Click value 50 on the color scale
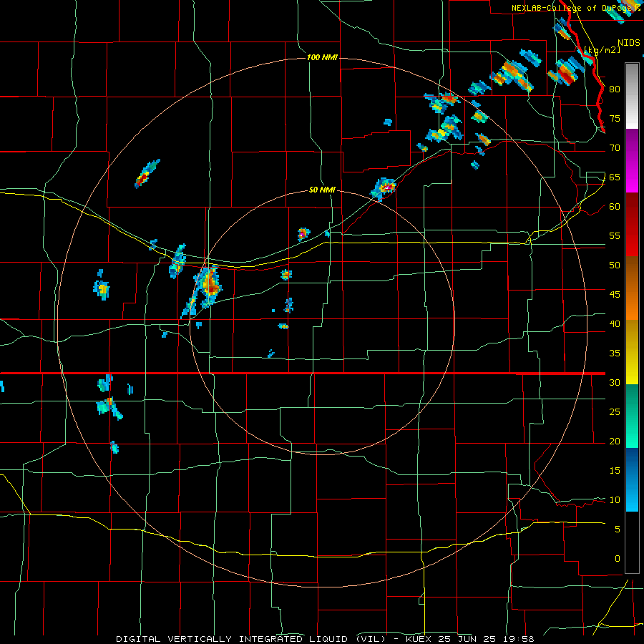644x644 pixels. (615, 265)
